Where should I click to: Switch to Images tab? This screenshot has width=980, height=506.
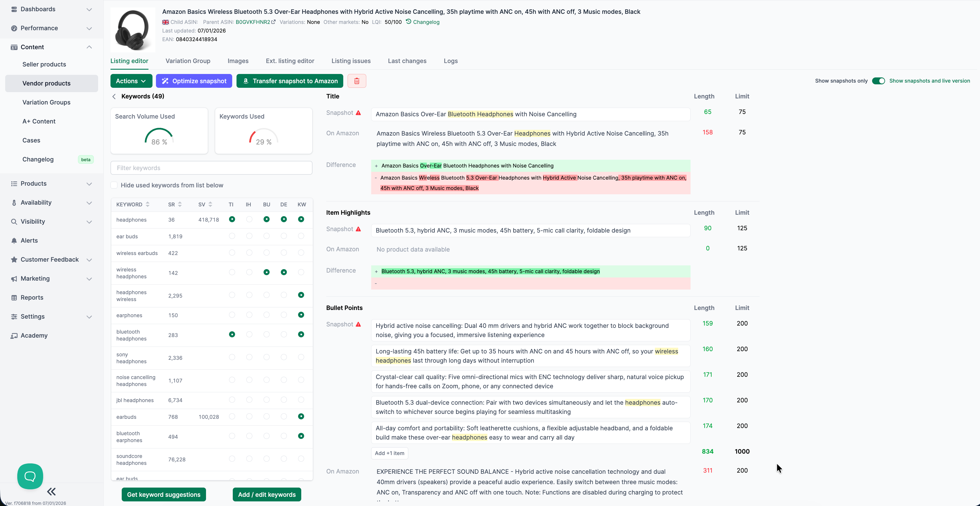[238, 61]
